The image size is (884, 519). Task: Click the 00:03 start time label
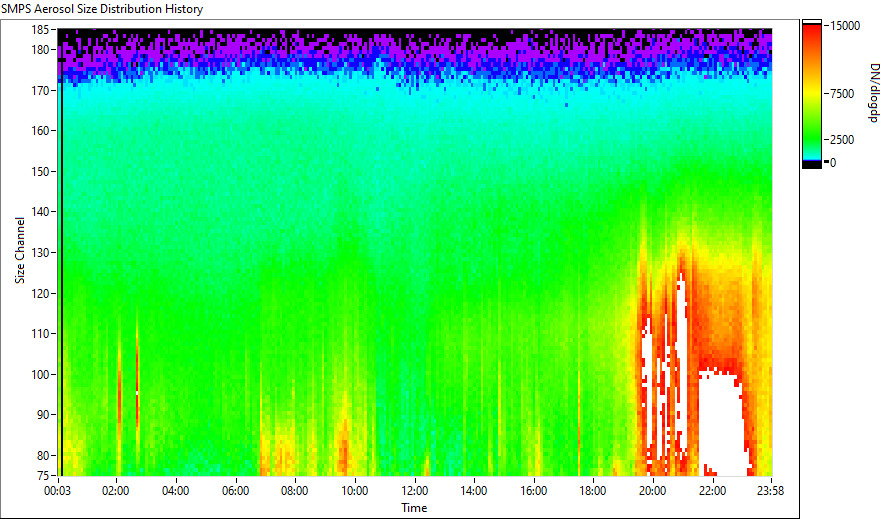58,491
